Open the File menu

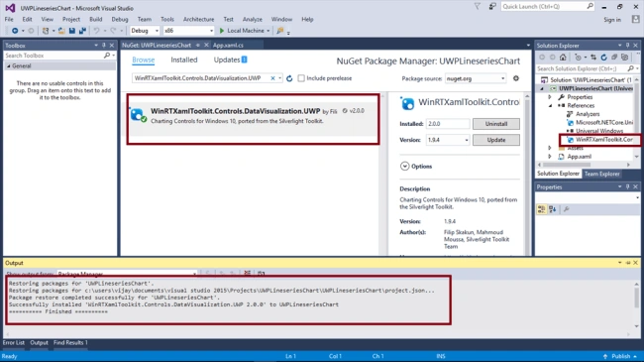[9, 19]
